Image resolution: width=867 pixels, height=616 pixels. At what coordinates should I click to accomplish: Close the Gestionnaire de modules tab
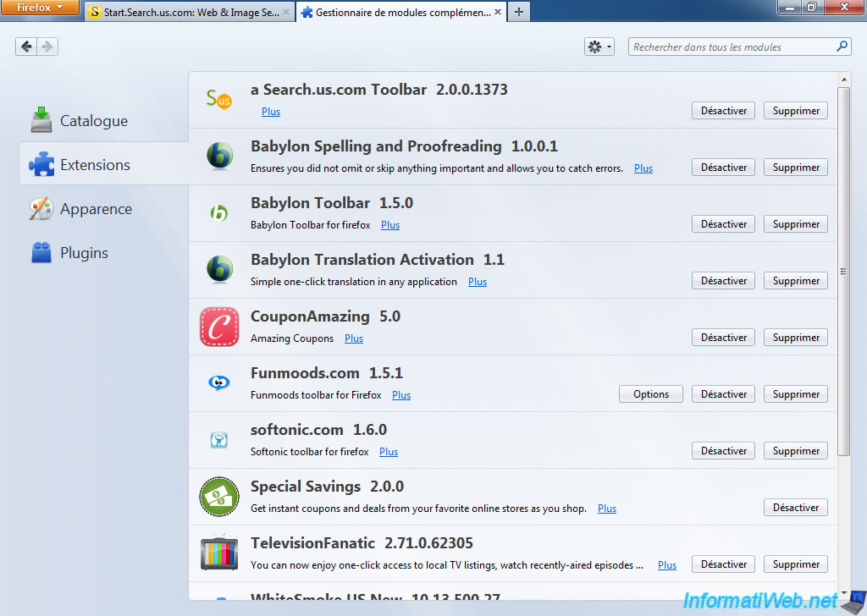498,12
